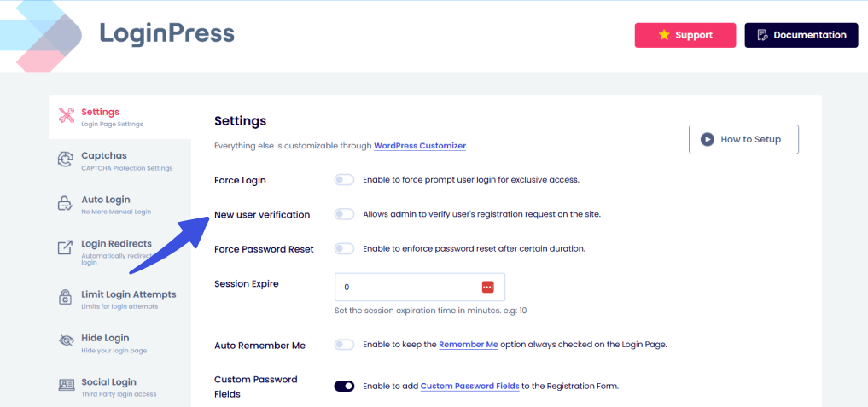Toggle the Auto Remember Me switch
Screen dimensions: 868x407
coord(344,345)
